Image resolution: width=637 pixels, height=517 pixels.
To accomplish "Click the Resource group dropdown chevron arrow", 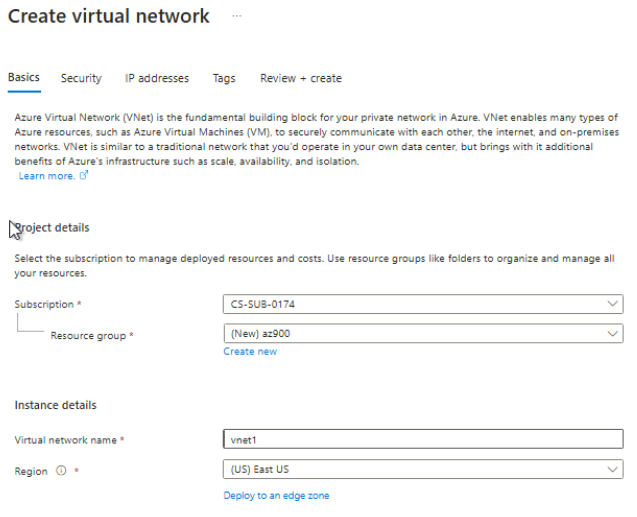I will click(612, 334).
